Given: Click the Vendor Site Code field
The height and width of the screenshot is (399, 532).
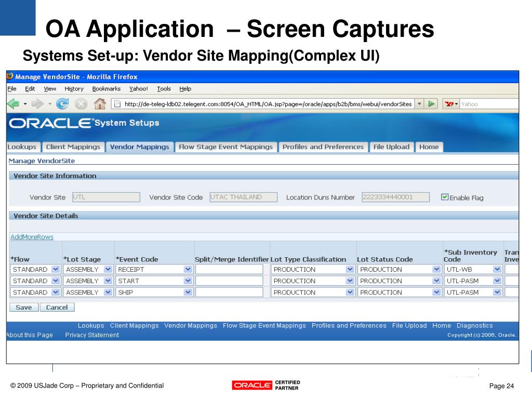Looking at the screenshot, I should (243, 197).
